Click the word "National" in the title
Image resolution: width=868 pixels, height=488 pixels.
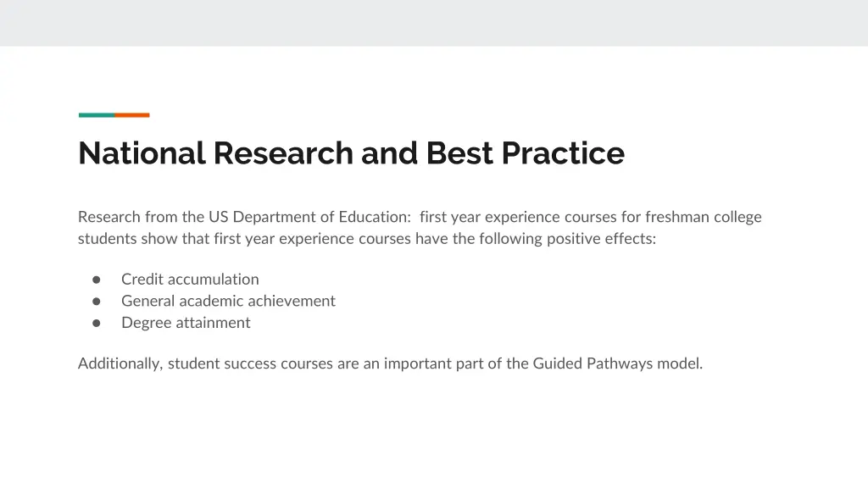(142, 153)
